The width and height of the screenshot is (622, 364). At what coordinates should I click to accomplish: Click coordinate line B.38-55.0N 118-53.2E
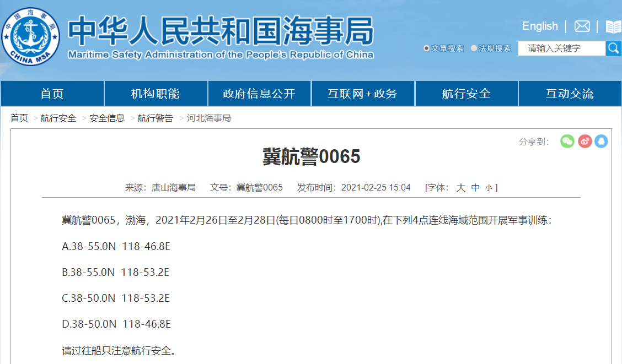click(x=115, y=273)
